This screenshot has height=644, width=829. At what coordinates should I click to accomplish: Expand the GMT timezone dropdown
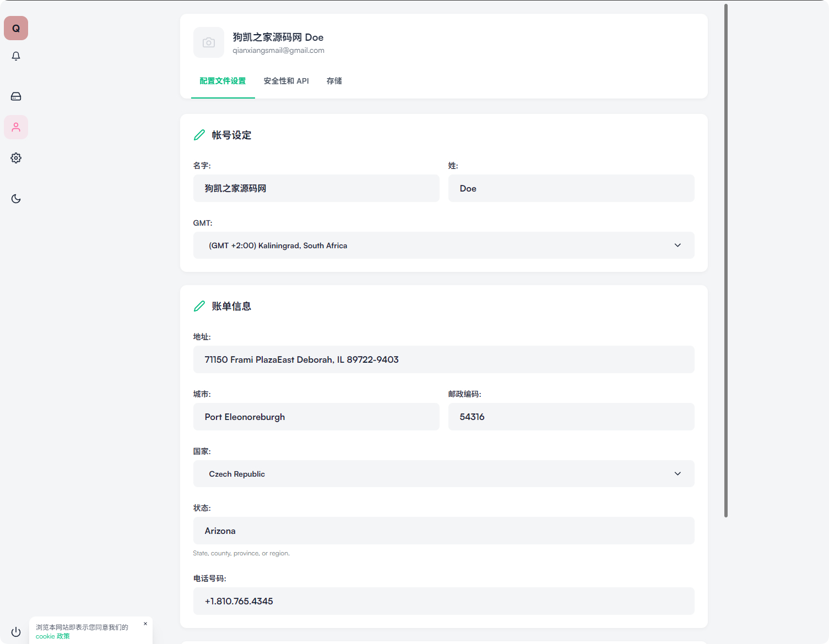click(443, 245)
